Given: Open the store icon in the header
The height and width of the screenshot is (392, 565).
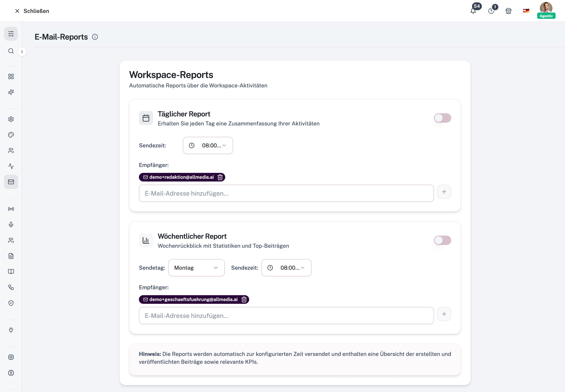Looking at the screenshot, I should point(508,11).
